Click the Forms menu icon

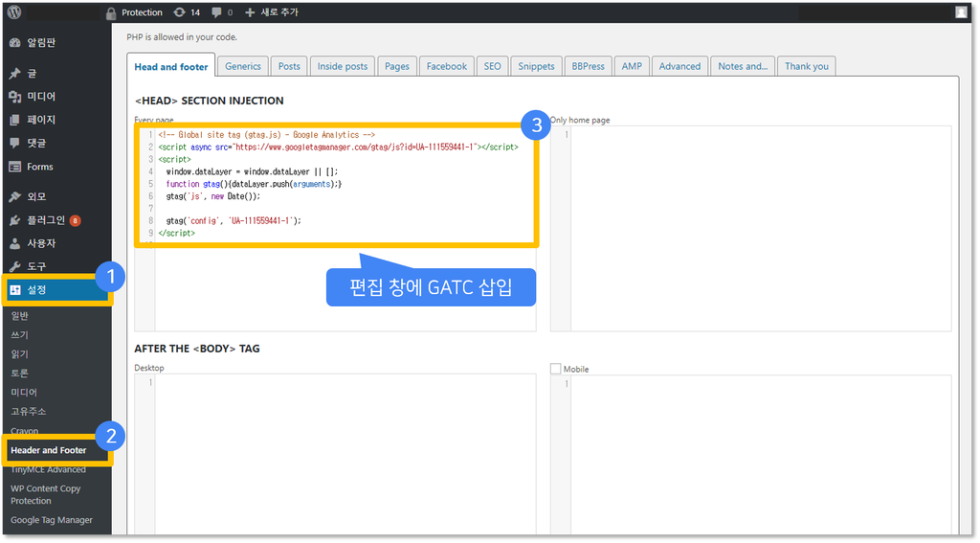[x=15, y=167]
